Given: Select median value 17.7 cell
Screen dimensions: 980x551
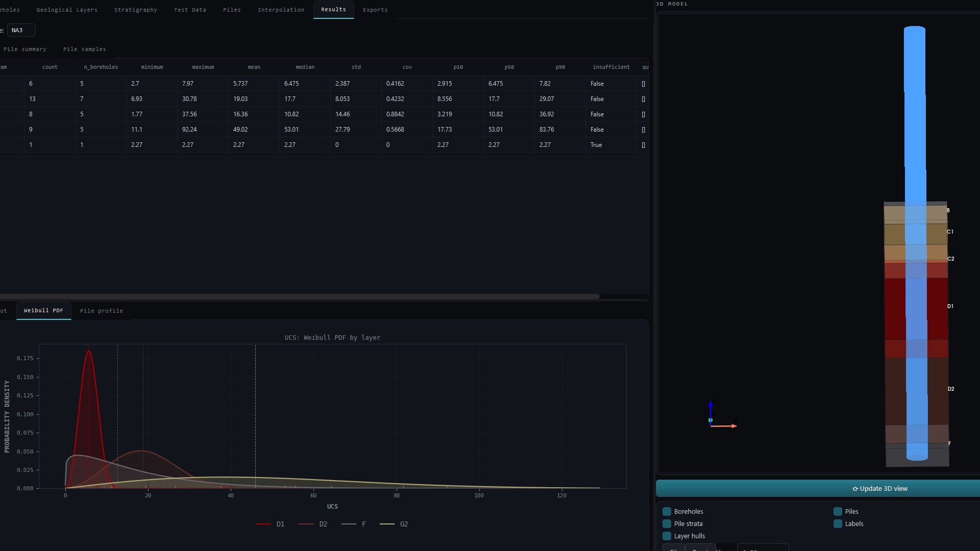Looking at the screenshot, I should coord(305,99).
